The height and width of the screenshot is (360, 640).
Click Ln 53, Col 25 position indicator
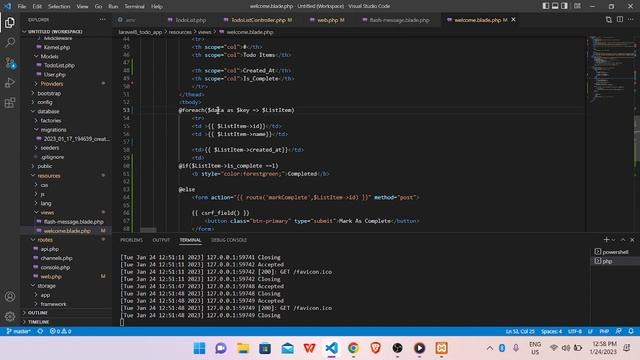(x=520, y=331)
